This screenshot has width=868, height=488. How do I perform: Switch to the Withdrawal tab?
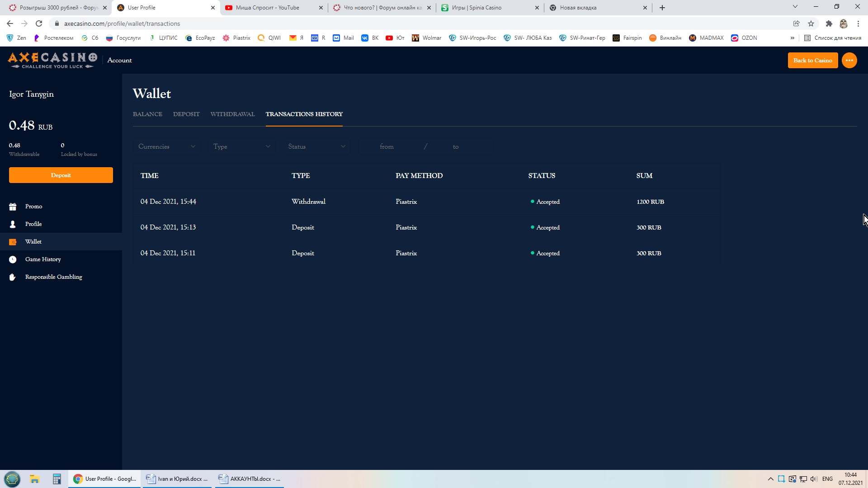coord(232,114)
